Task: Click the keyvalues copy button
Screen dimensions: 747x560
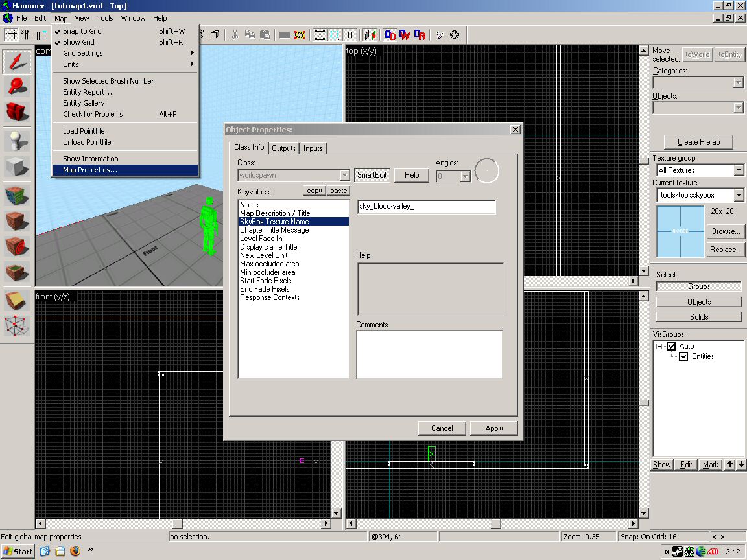Action: [314, 191]
